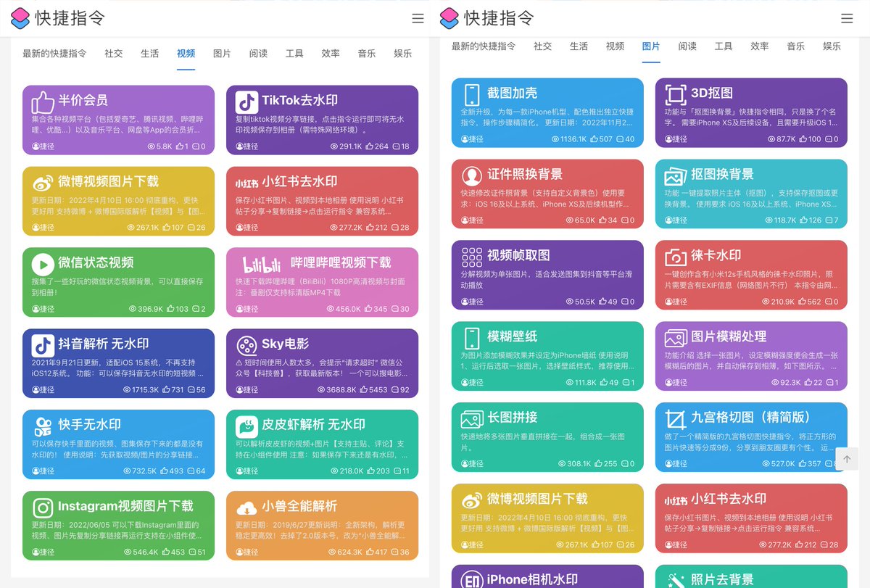Click the 1136.1K view count on 截图加壳
The width and height of the screenshot is (870, 588).
(x=569, y=139)
